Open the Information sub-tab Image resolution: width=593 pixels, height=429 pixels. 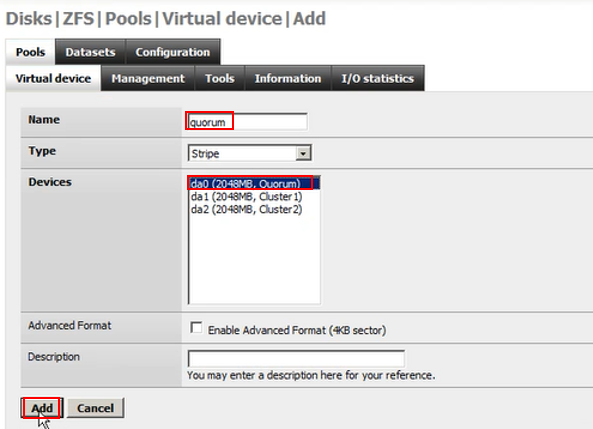tap(288, 78)
